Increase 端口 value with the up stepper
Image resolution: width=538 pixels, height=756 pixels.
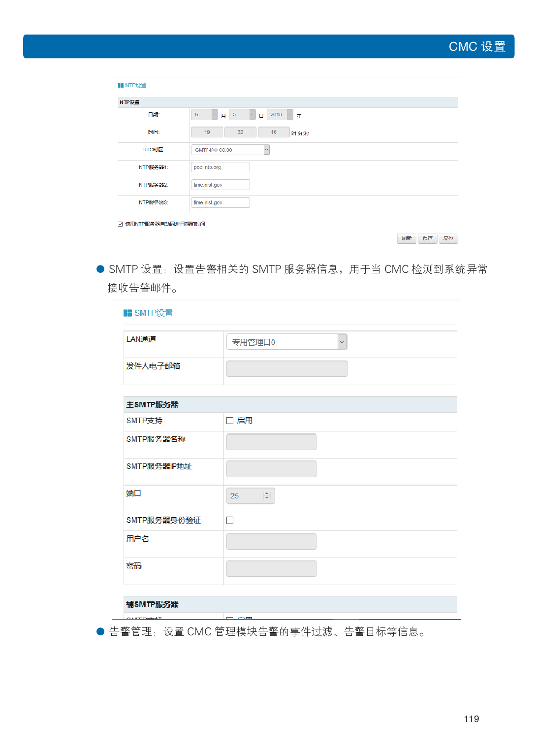[266, 493]
